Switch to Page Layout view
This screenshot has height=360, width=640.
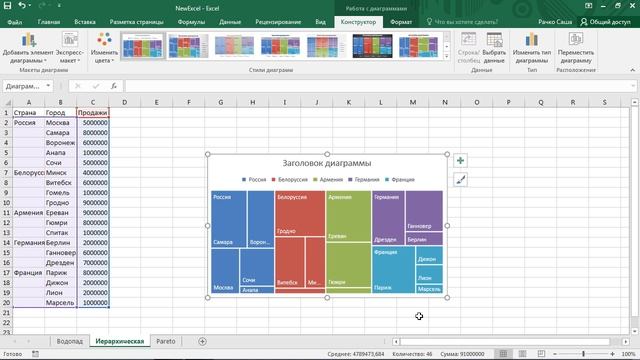pyautogui.click(x=522, y=354)
